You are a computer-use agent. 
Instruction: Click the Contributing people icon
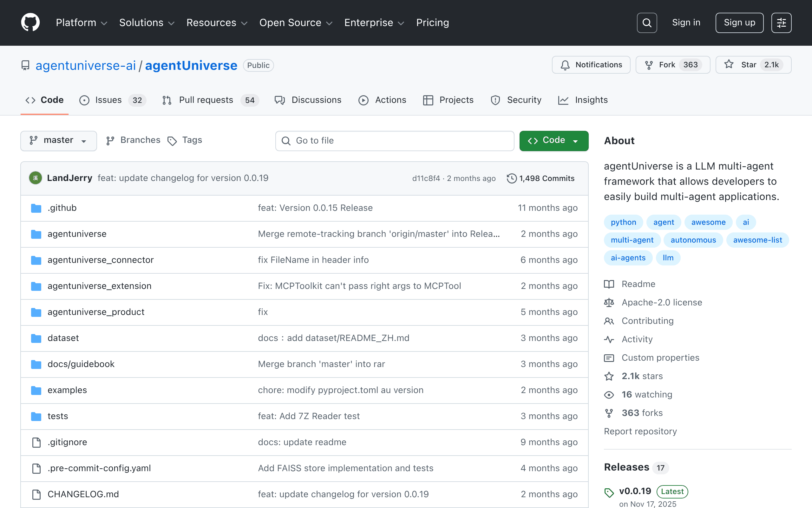[609, 321]
